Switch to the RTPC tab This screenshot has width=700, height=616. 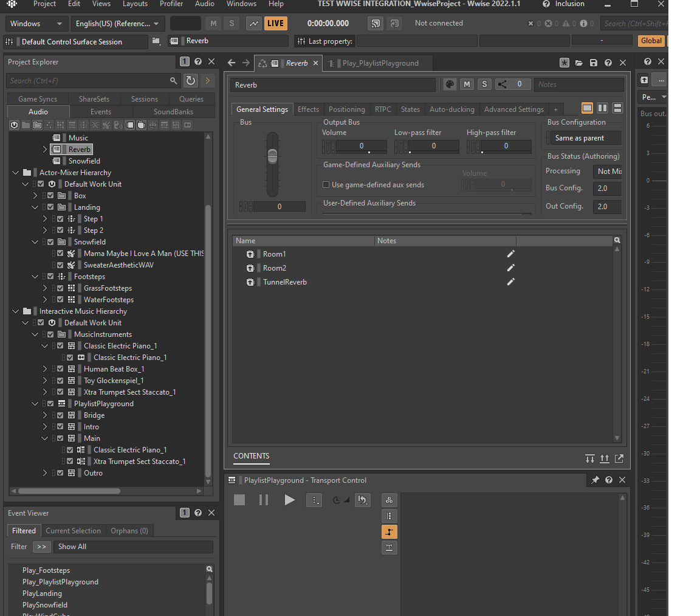point(383,109)
